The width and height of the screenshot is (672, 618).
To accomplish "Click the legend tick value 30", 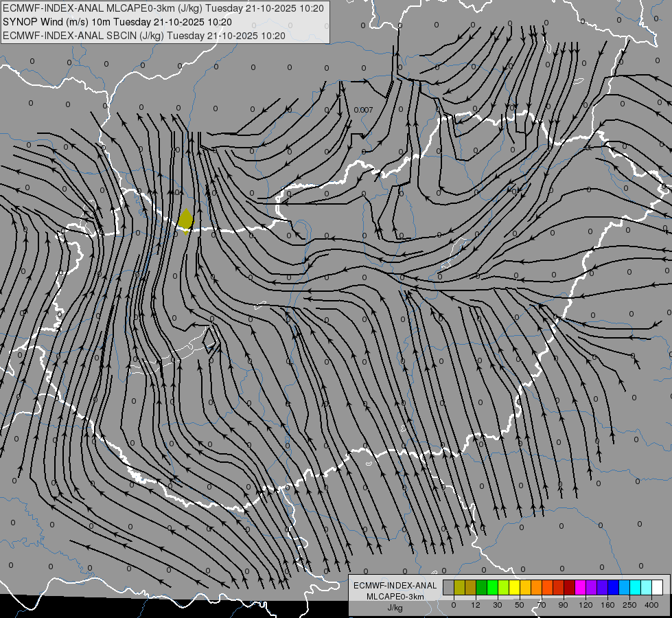I will point(498,605).
